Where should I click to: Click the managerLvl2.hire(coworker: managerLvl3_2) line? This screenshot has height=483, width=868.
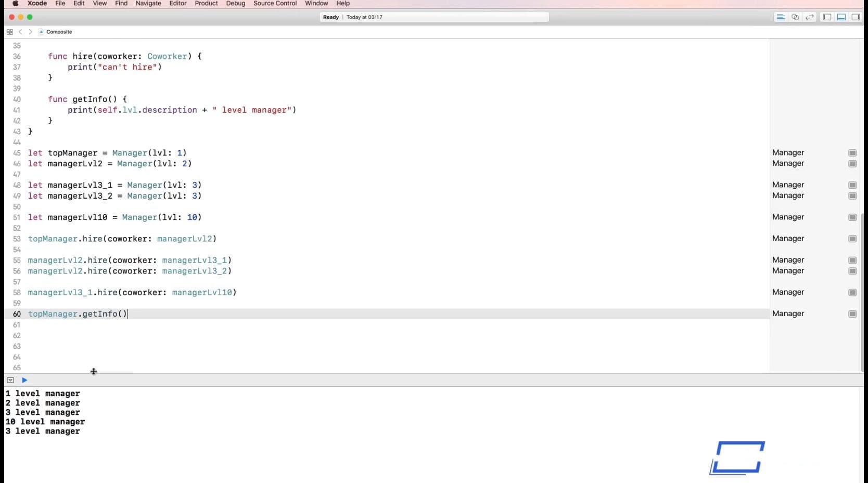(130, 271)
